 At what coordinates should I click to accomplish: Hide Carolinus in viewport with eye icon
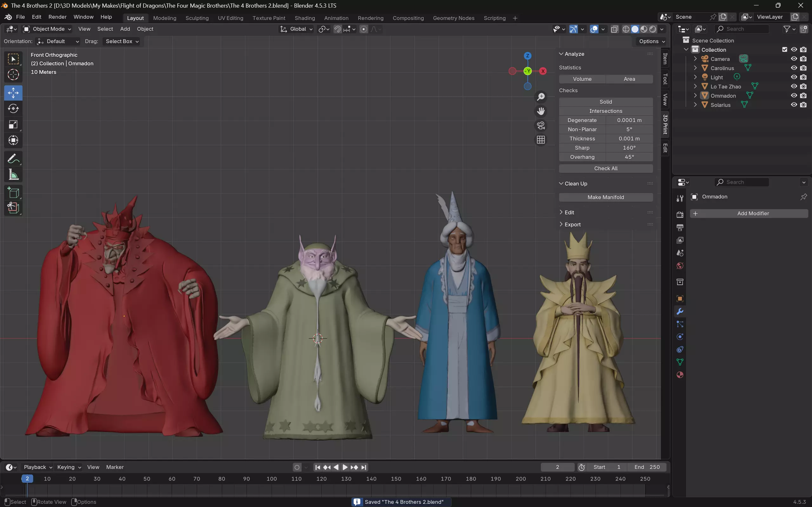click(x=794, y=68)
